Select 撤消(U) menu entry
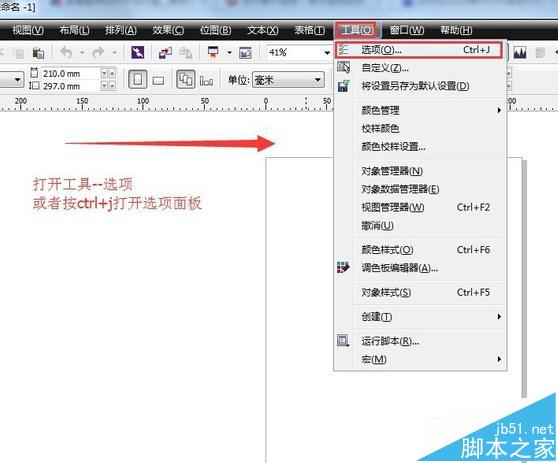 pyautogui.click(x=420, y=225)
